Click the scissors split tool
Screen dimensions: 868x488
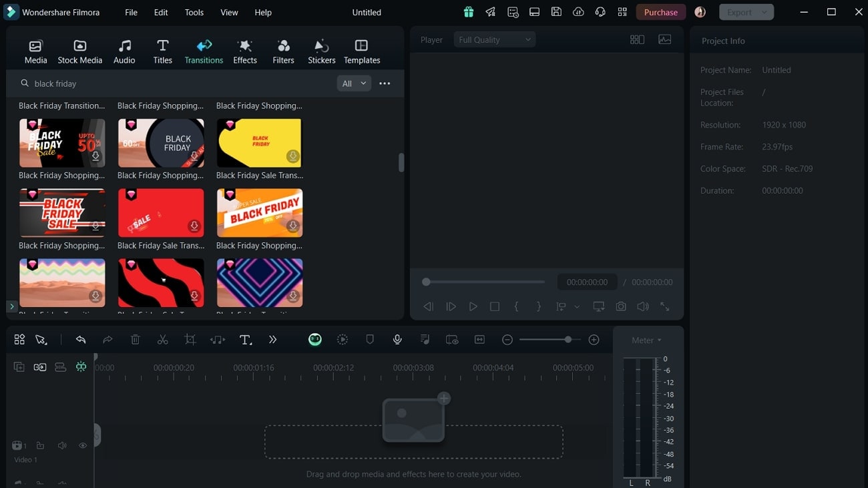pos(163,340)
